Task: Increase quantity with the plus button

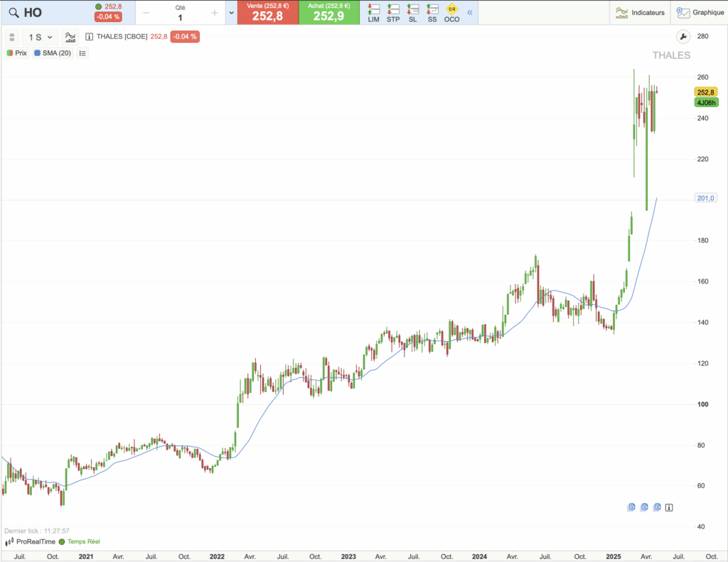Action: tap(215, 13)
